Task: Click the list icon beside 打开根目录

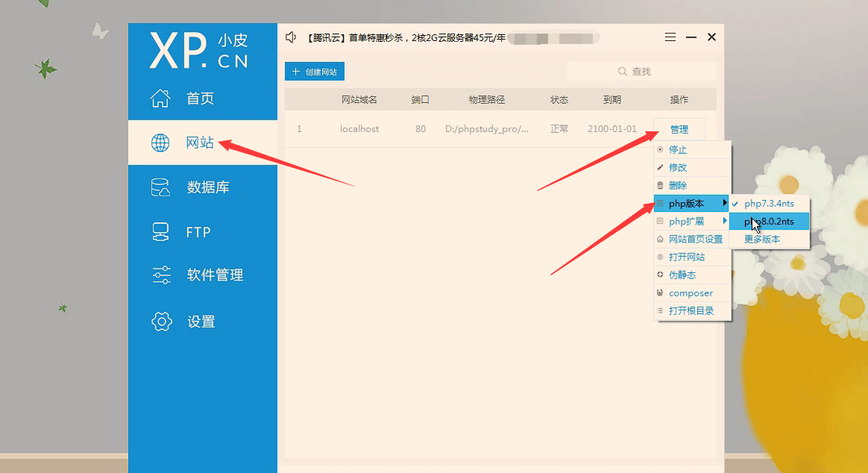Action: tap(660, 310)
